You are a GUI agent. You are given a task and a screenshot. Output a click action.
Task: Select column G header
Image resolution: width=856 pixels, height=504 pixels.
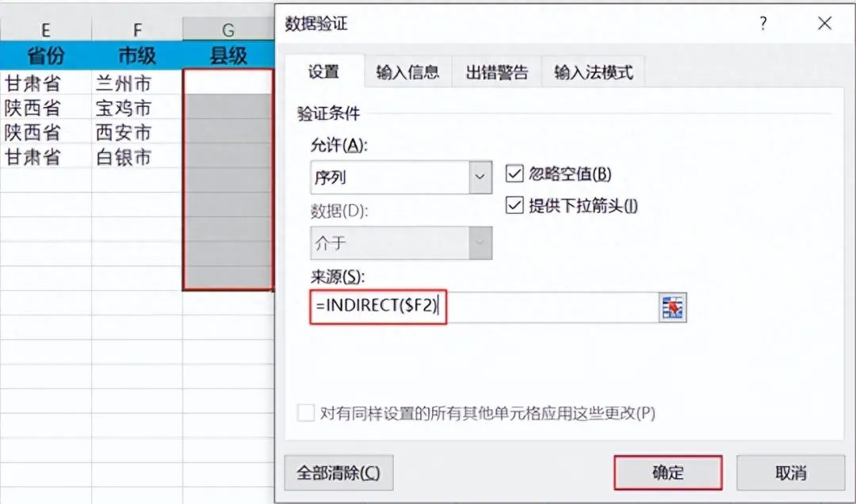click(x=228, y=29)
